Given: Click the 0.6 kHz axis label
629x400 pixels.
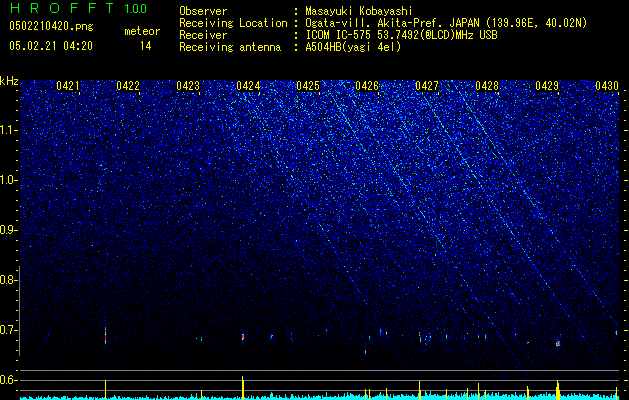Looking at the screenshot, I should (9, 380).
